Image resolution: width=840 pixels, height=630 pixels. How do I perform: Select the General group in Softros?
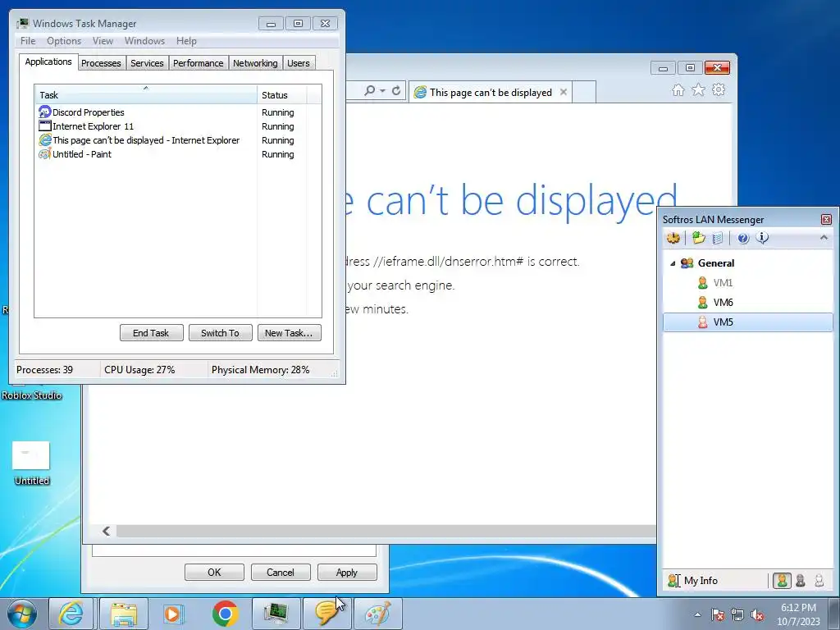click(x=715, y=263)
